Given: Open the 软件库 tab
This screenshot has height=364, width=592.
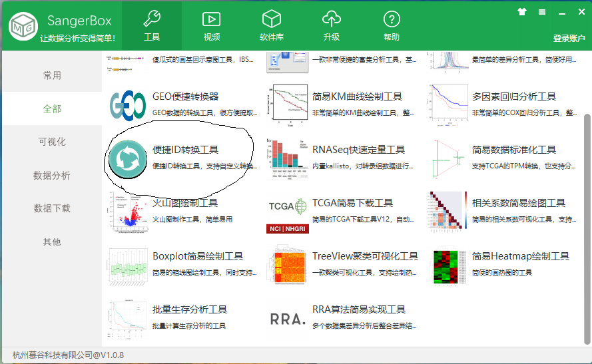Looking at the screenshot, I should point(272,25).
